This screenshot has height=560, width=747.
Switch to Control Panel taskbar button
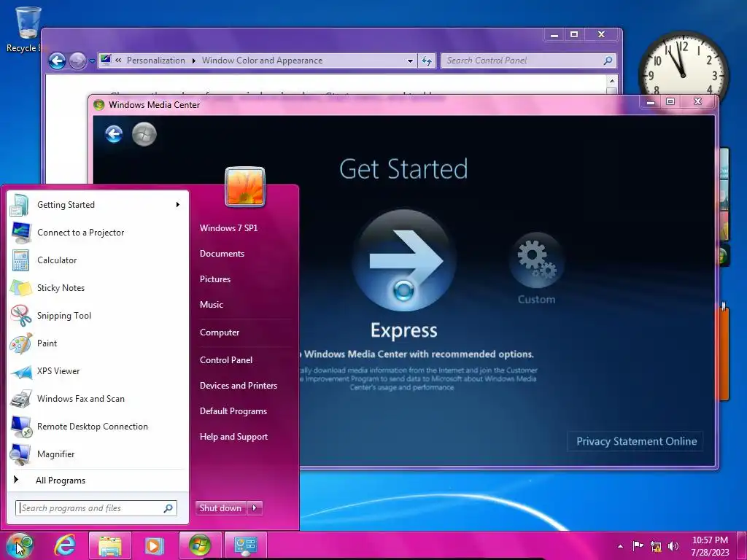click(245, 545)
